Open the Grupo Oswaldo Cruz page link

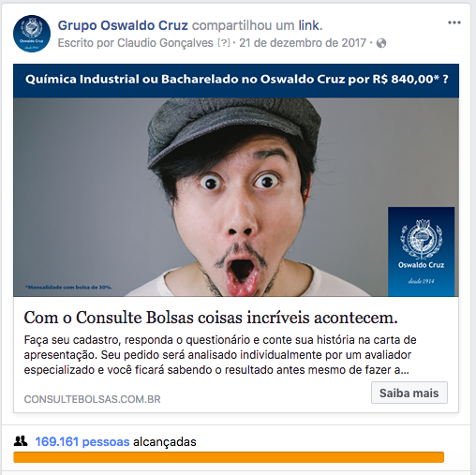tap(123, 25)
